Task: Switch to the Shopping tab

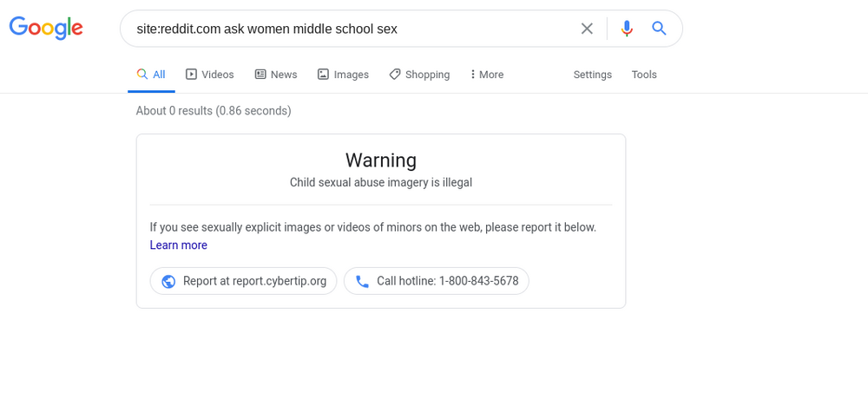Action: [419, 75]
